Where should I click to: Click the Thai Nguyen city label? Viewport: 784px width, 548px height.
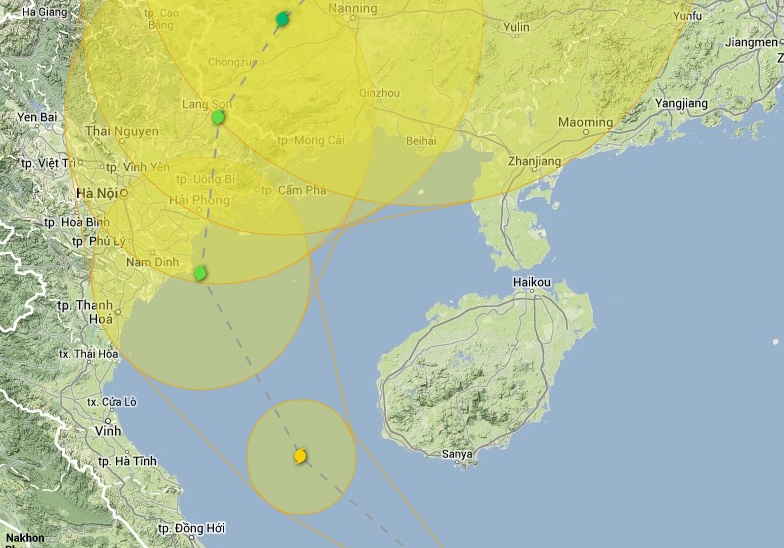tap(122, 131)
